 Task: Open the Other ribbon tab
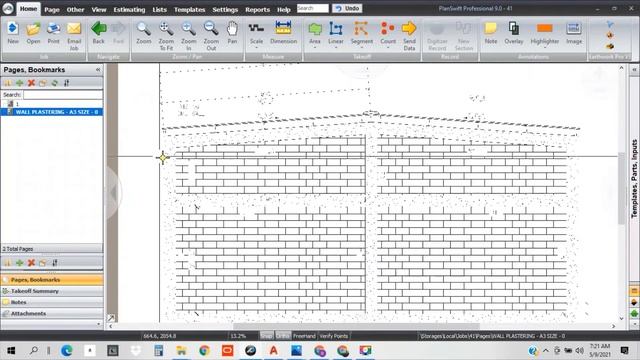pyautogui.click(x=76, y=9)
